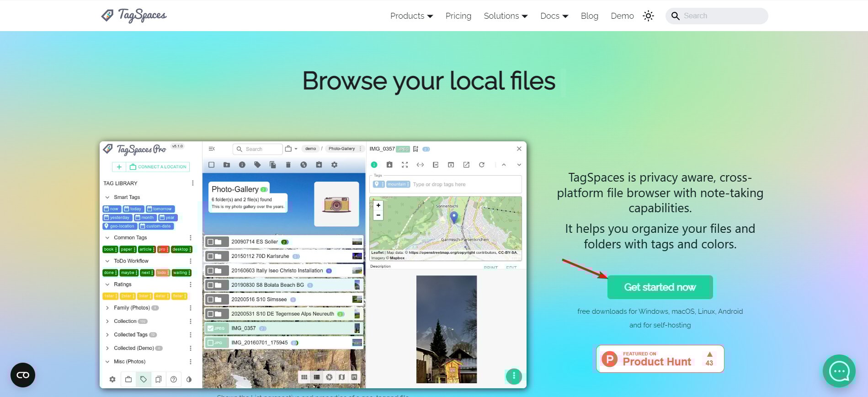Screen dimensions: 868x397
Task: Click the sort order icon in the toolbar
Action: tap(304, 165)
